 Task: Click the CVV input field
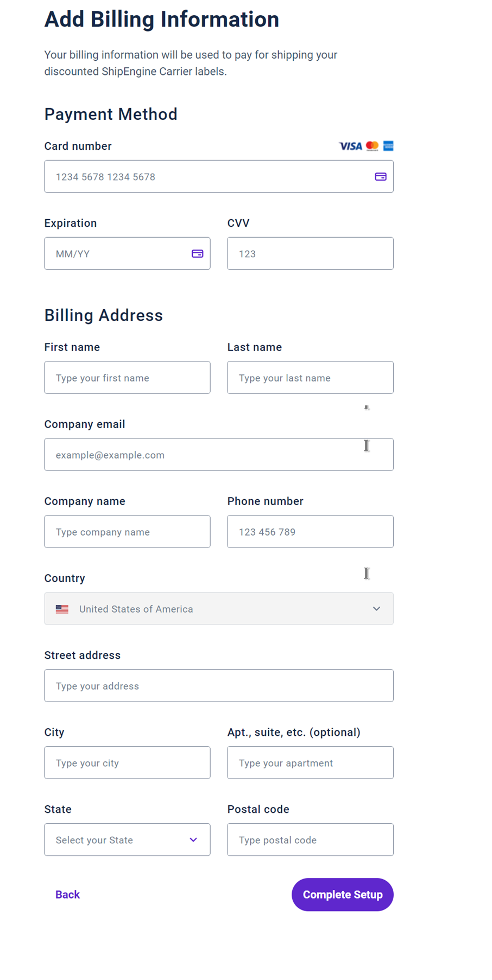310,253
